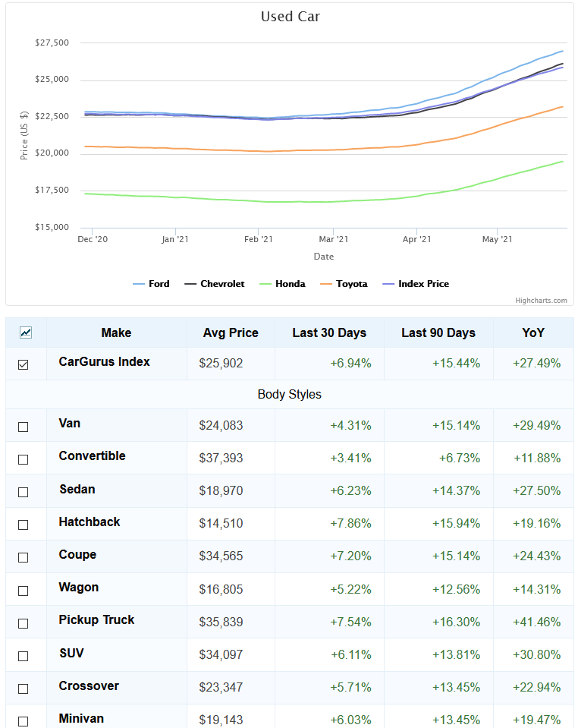Viewport: 578px width, 728px height.
Task: Click the Coupe body style name
Action: [x=77, y=554]
